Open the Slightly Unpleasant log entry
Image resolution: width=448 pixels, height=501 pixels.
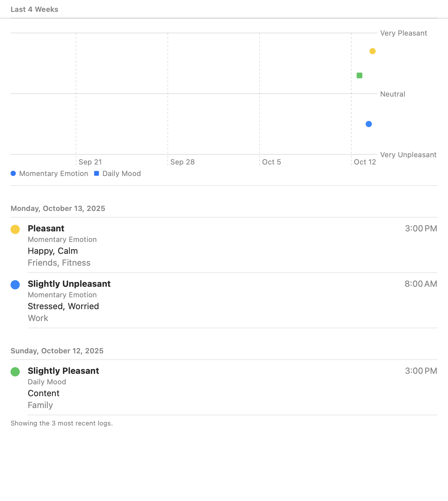tap(224, 300)
